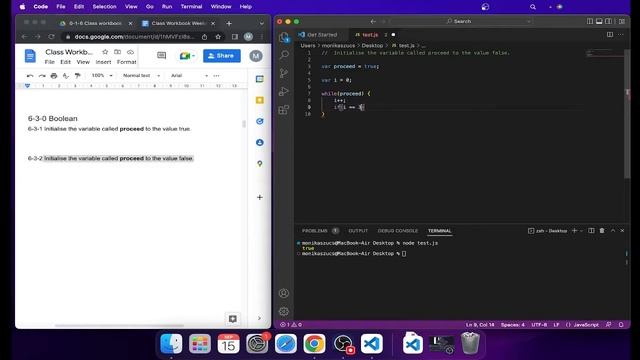Hide the Docs side panel chevron
The height and width of the screenshot is (360, 640).
[x=259, y=318]
